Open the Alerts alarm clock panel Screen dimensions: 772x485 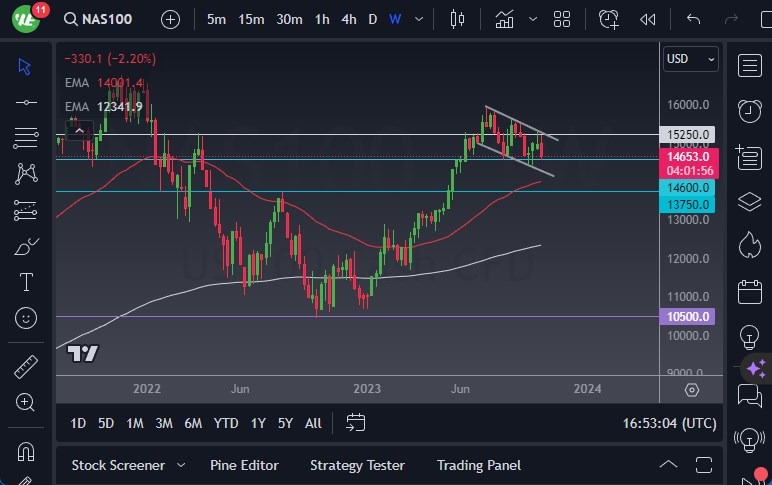coord(749,110)
